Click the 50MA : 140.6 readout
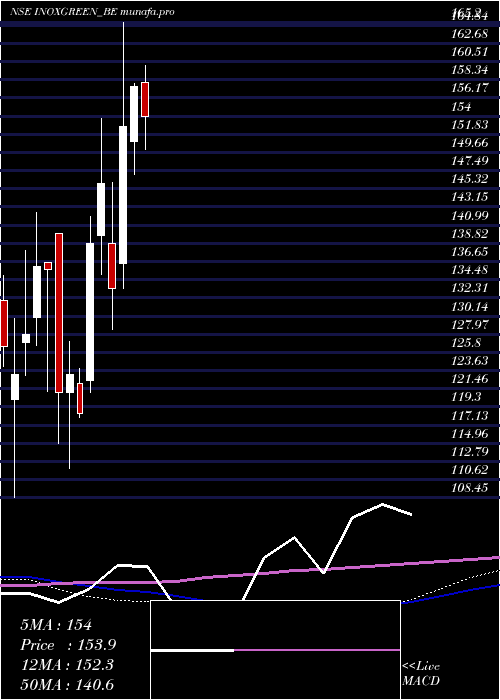This screenshot has width=500, height=700. pos(67,685)
